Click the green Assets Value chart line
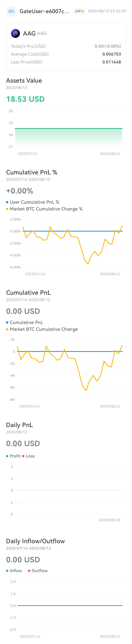Screen dimensions: 132x644 click(69, 128)
